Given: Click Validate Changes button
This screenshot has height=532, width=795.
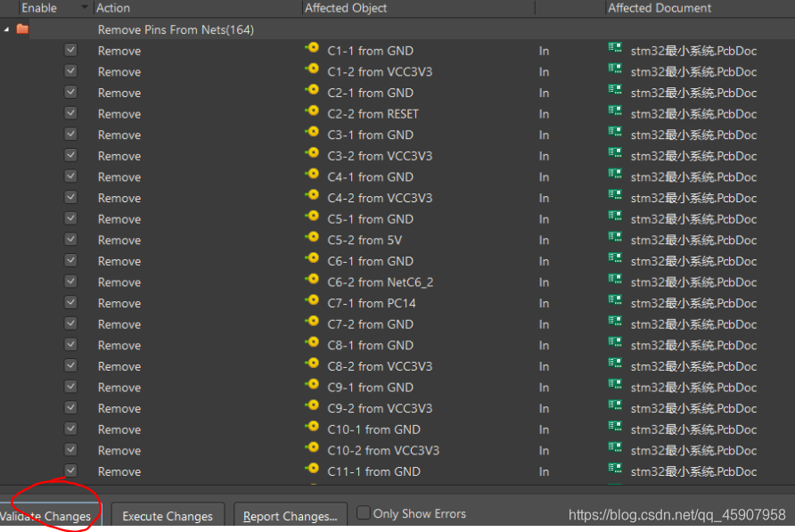Looking at the screenshot, I should (49, 515).
